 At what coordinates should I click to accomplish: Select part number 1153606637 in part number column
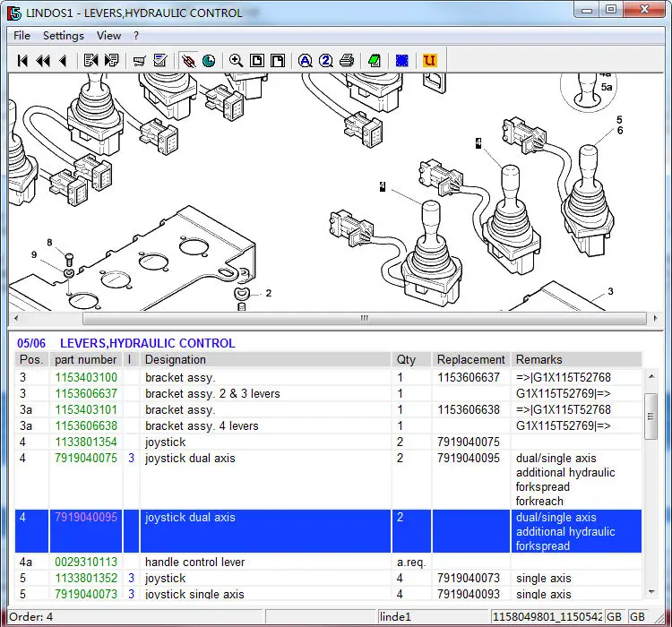pyautogui.click(x=86, y=394)
